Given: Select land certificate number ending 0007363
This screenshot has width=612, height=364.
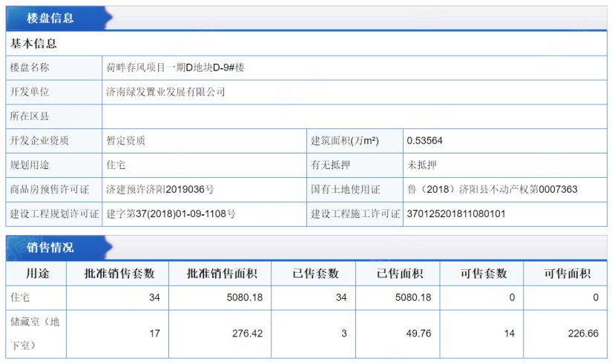Looking at the screenshot, I should (x=492, y=190).
